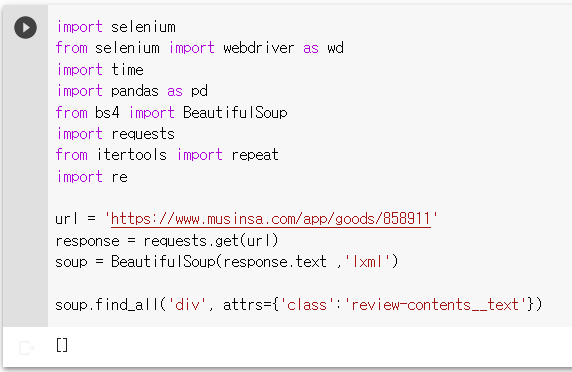Run the code cell with play button
Image resolution: width=572 pixels, height=372 pixels.
(26, 27)
